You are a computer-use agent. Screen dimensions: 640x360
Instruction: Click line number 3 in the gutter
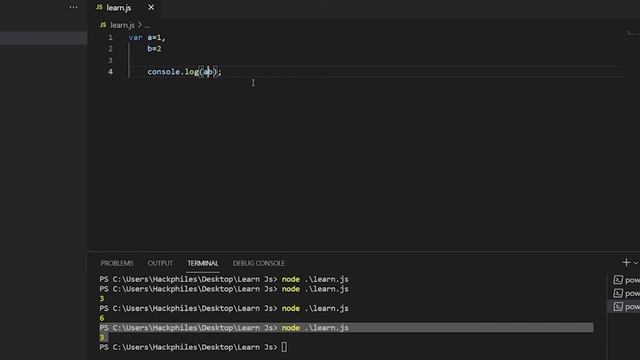click(x=110, y=60)
